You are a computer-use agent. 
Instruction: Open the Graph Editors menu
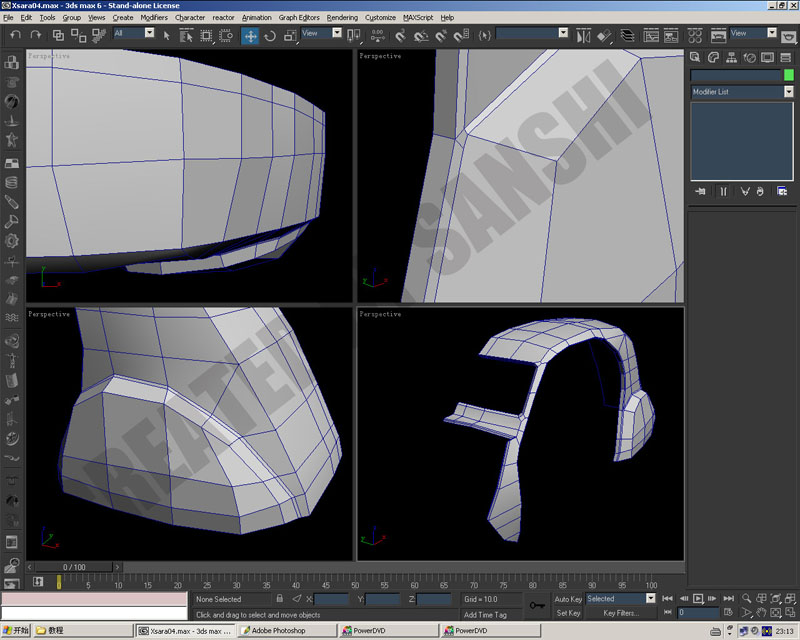click(x=299, y=17)
